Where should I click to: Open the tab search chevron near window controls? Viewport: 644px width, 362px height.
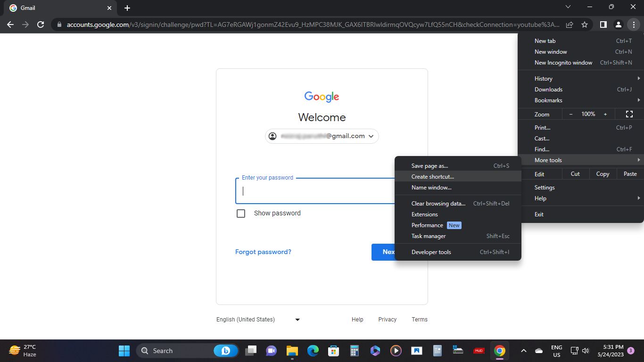tap(568, 7)
